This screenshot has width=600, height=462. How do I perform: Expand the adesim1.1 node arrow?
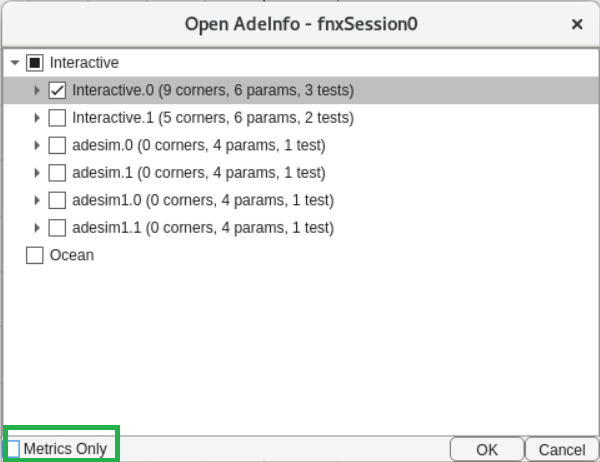(x=37, y=228)
